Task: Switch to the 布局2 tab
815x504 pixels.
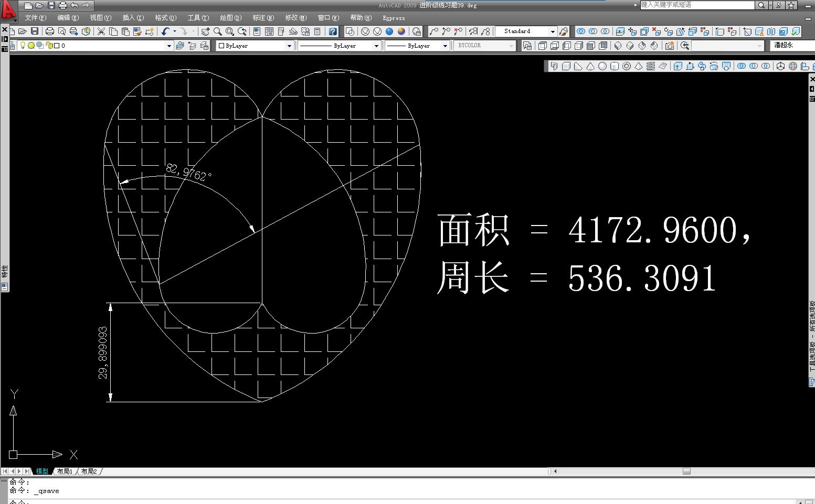Action: point(89,471)
